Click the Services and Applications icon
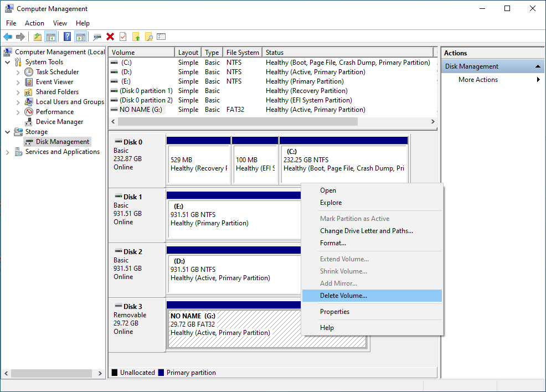The image size is (546, 392). (18, 152)
